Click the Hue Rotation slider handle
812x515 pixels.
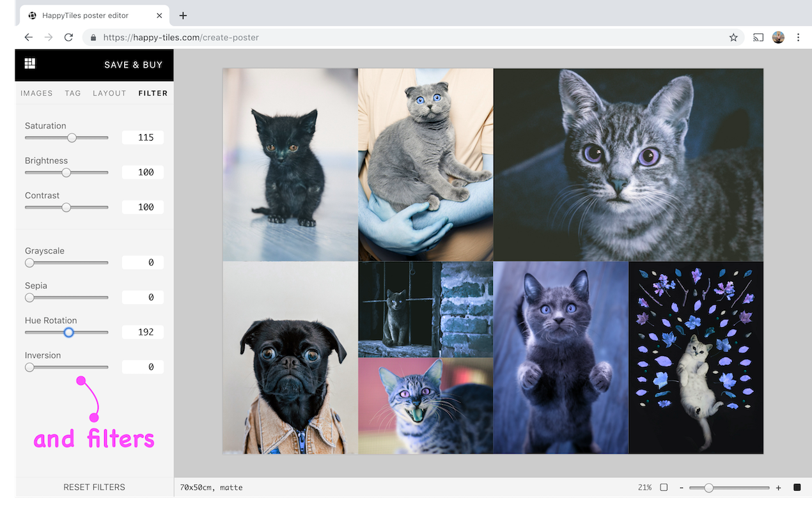click(68, 332)
